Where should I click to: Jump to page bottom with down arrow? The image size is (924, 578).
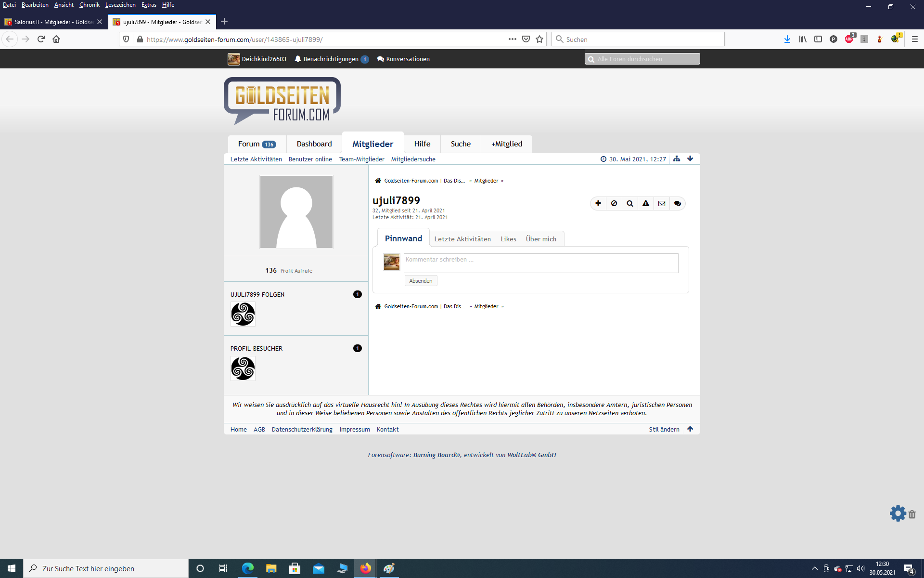[x=690, y=158]
